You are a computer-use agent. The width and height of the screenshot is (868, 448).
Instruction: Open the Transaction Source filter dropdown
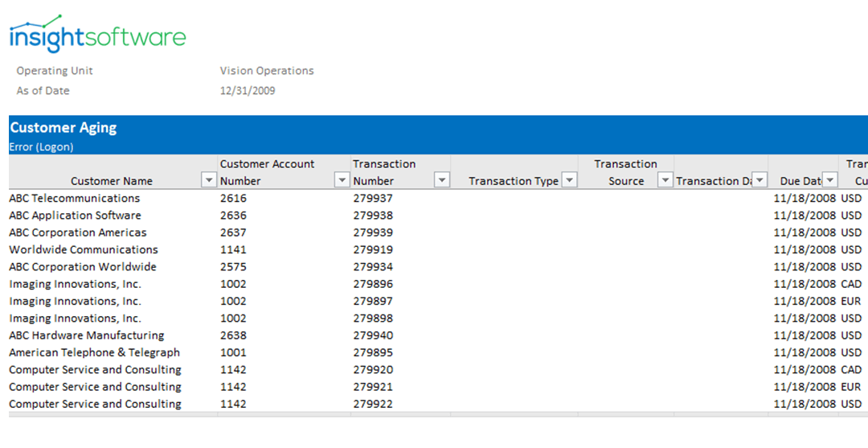[x=665, y=180]
